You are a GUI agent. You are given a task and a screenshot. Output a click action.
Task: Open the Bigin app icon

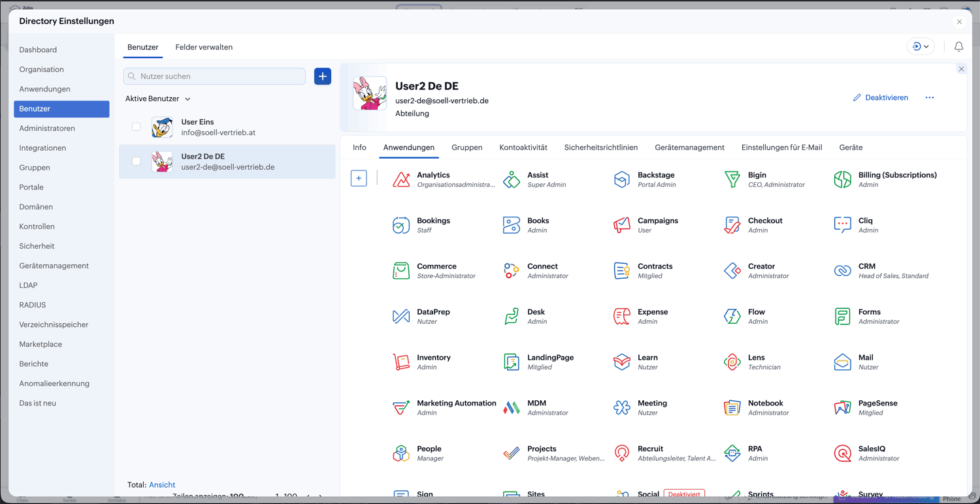[x=732, y=179]
